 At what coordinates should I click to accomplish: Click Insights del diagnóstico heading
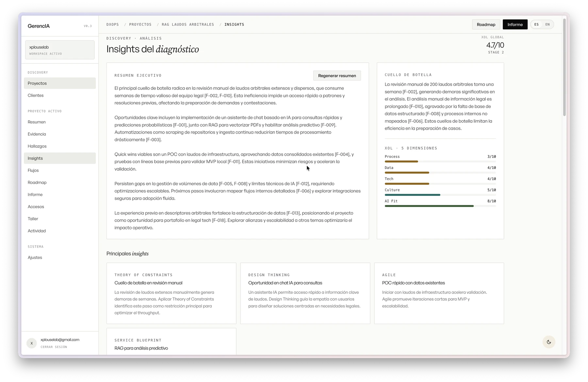(x=153, y=49)
